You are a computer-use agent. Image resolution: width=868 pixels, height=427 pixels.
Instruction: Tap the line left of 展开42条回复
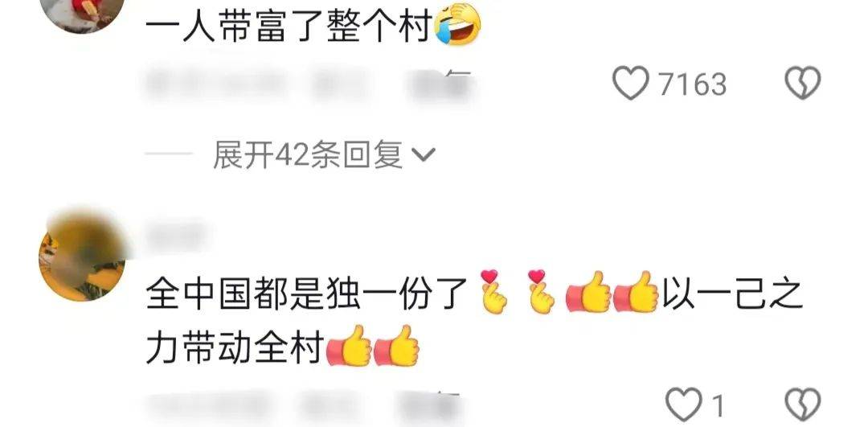(x=168, y=154)
